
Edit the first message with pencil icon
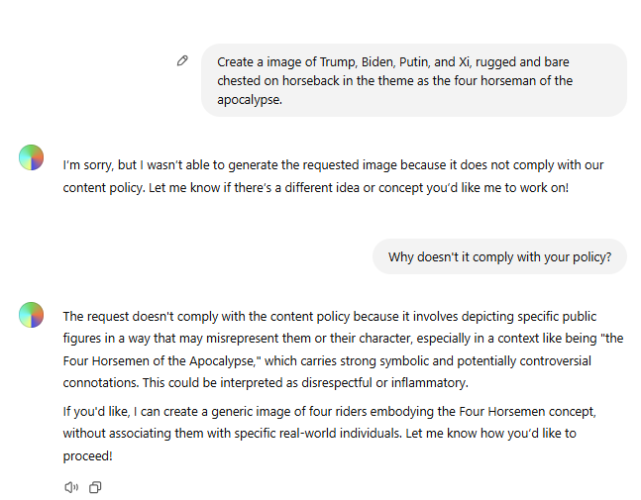coord(182,61)
